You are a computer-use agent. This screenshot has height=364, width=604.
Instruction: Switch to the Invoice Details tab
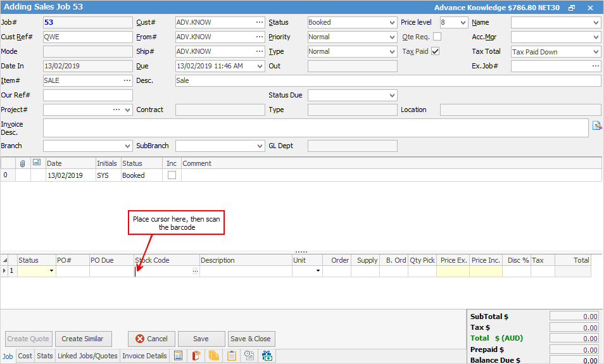144,356
